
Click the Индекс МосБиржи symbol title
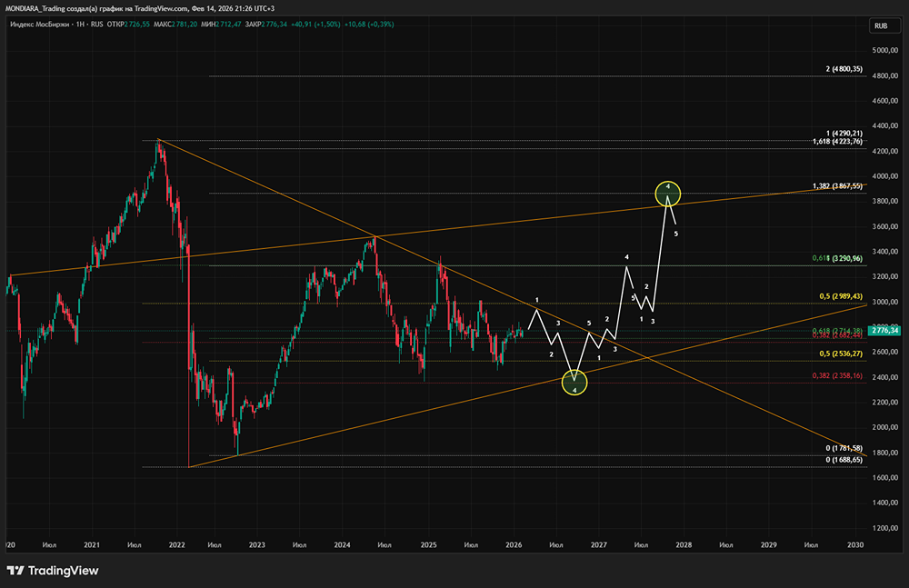point(39,25)
